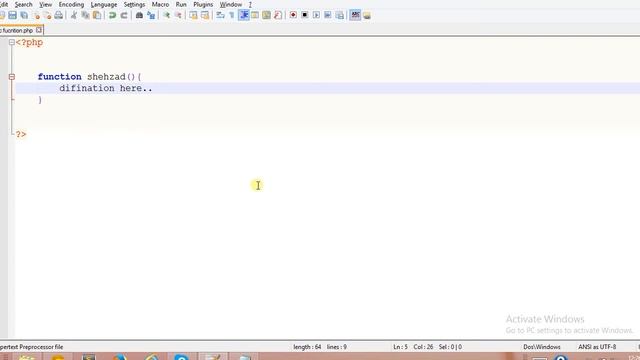Click Run Macro Multiple Times icon
The image size is (640, 360).
pyautogui.click(x=328, y=16)
